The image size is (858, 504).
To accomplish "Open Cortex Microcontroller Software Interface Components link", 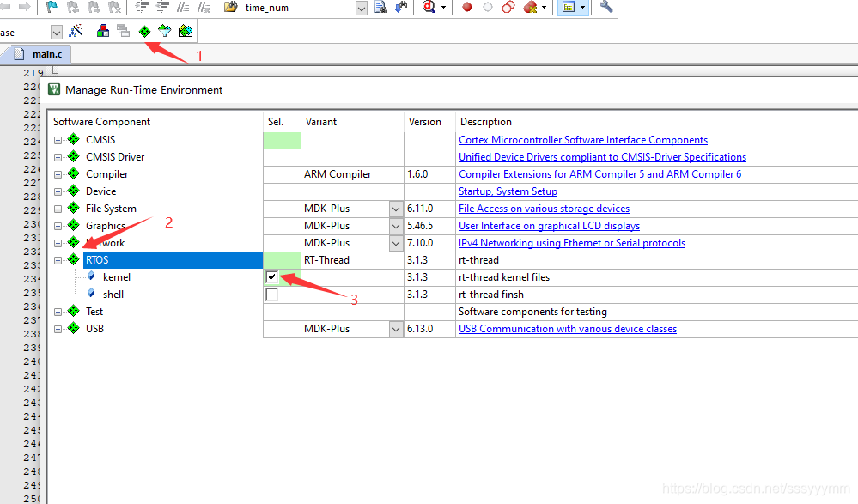I will click(x=583, y=140).
